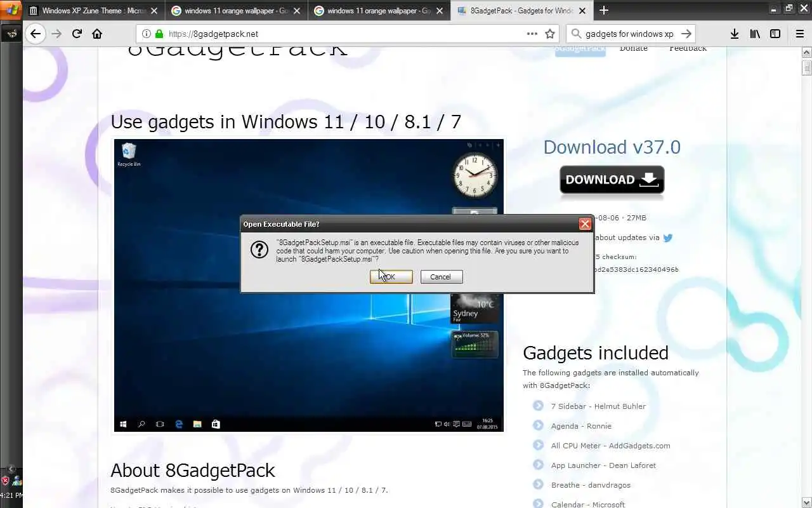
Task: Toggle the Firefox sidebar icon
Action: click(x=775, y=34)
